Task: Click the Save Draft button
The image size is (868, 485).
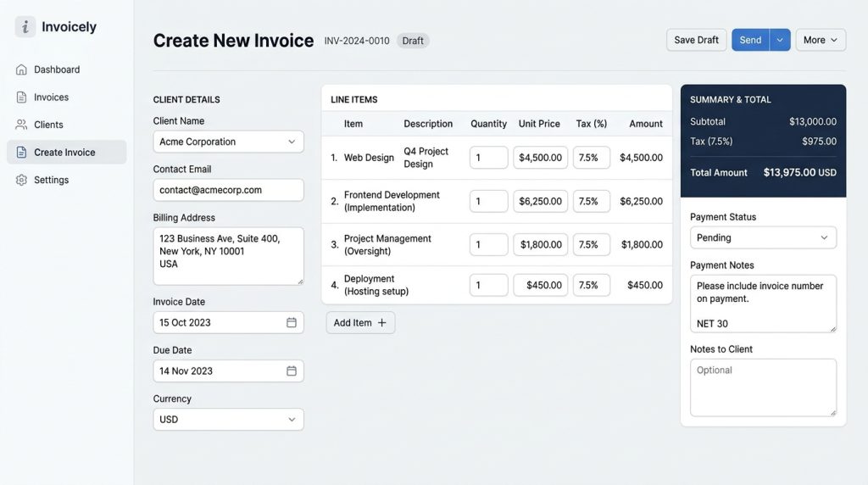Action: click(x=697, y=40)
